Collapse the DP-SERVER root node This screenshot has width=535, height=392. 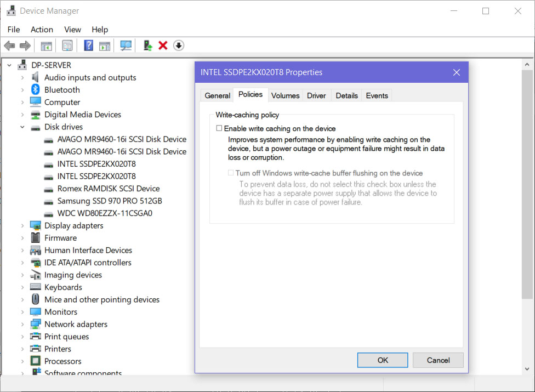coord(9,65)
